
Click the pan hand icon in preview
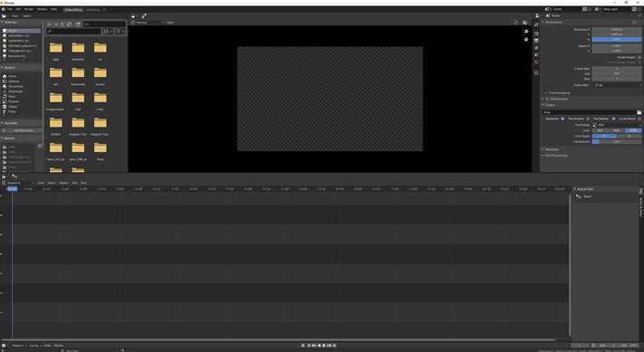(526, 40)
